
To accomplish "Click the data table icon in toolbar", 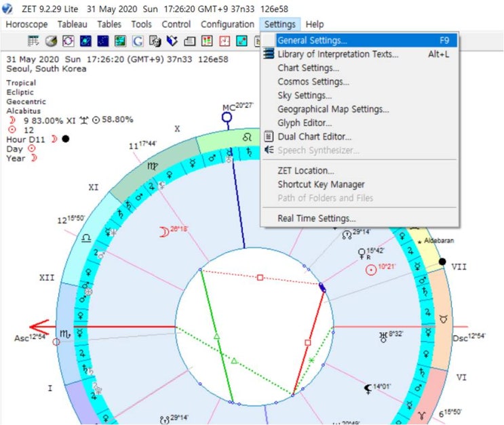I will (x=33, y=41).
